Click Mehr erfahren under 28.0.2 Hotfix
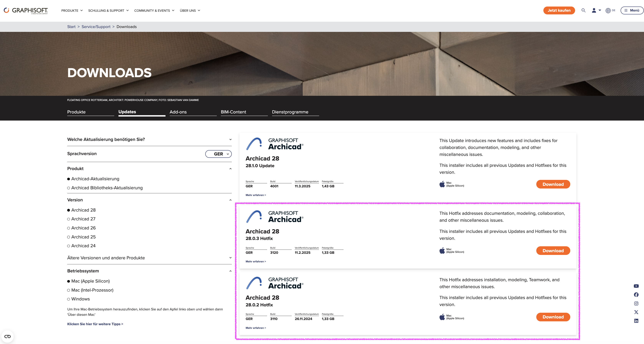The image size is (644, 344). [x=256, y=328]
